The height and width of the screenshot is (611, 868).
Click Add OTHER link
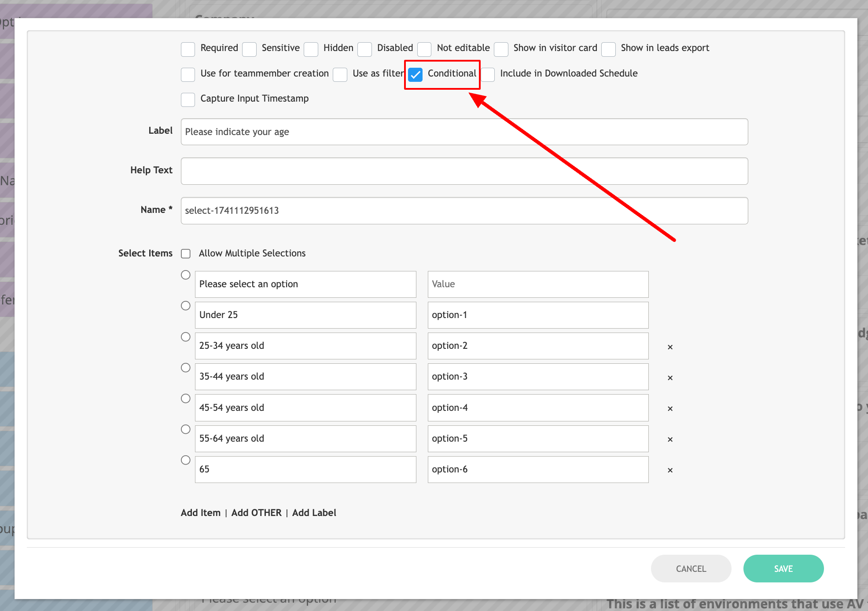point(256,513)
